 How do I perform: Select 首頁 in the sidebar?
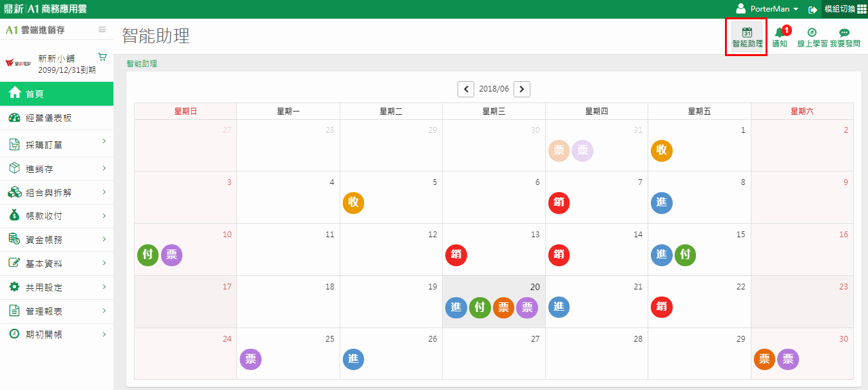click(x=57, y=93)
